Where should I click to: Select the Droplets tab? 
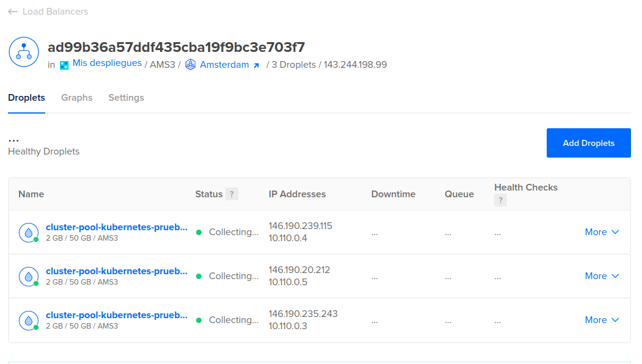pyautogui.click(x=26, y=98)
